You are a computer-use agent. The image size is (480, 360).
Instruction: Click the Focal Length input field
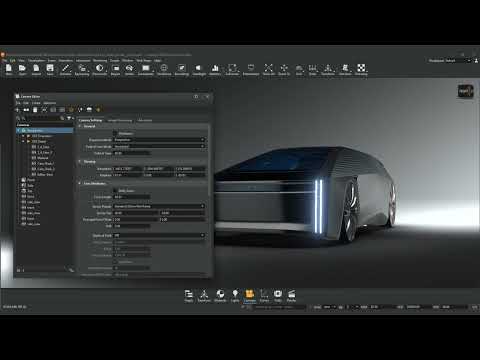coord(131,197)
